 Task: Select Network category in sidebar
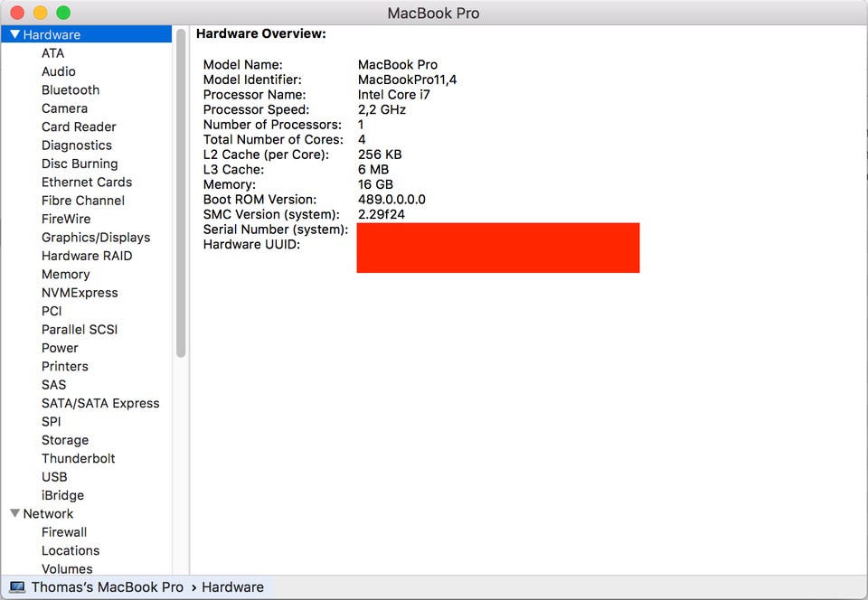[48, 513]
